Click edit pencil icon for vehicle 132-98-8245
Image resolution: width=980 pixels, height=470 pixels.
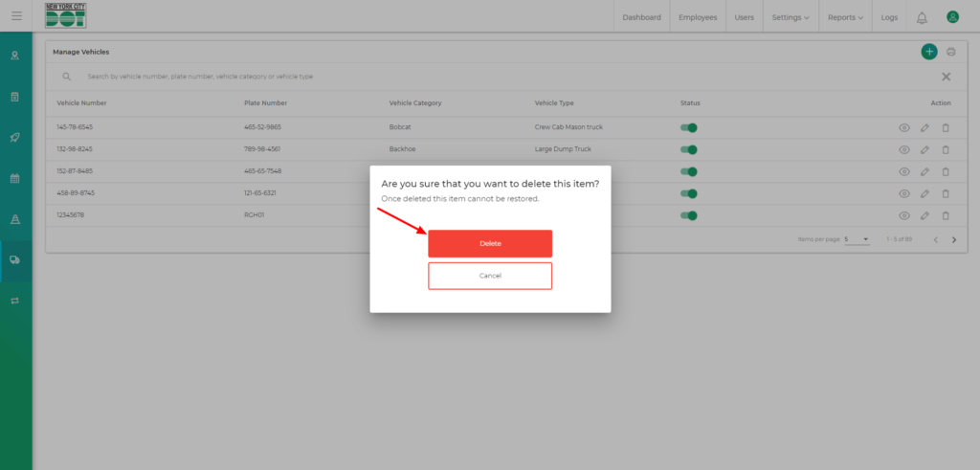(924, 149)
